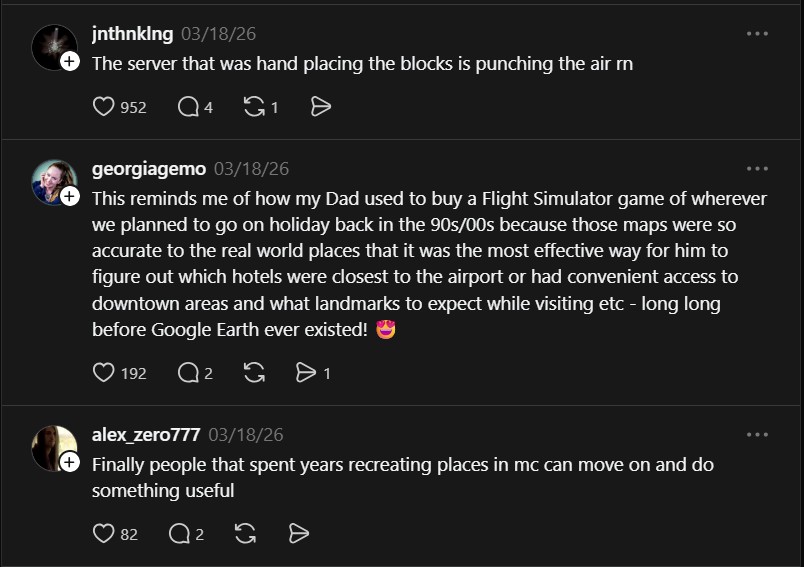
Task: Open replies on georgiagemo's post
Action: [x=188, y=373]
